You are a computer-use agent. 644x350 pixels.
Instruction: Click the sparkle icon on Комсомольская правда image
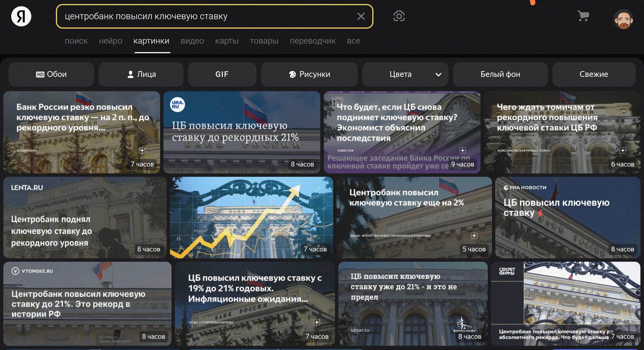coord(623,150)
